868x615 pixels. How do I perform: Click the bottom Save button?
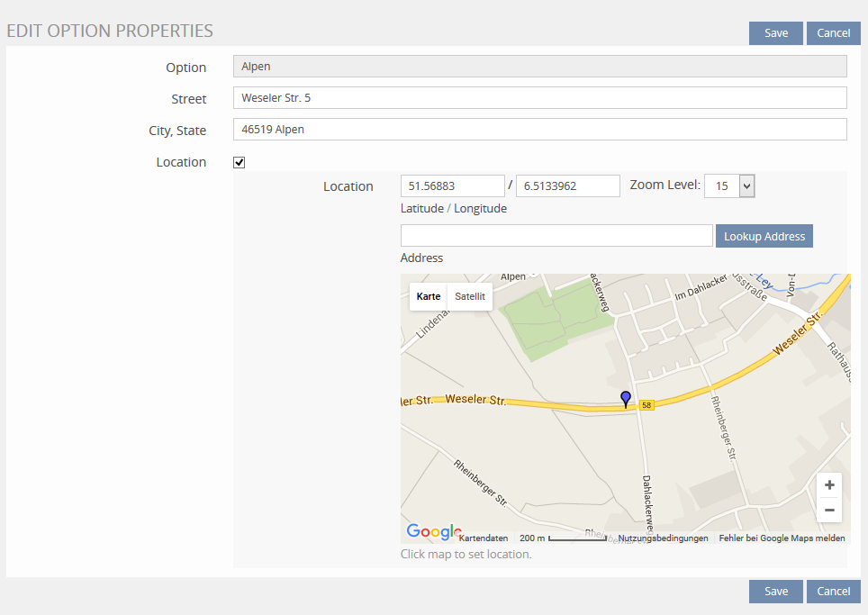click(x=775, y=592)
